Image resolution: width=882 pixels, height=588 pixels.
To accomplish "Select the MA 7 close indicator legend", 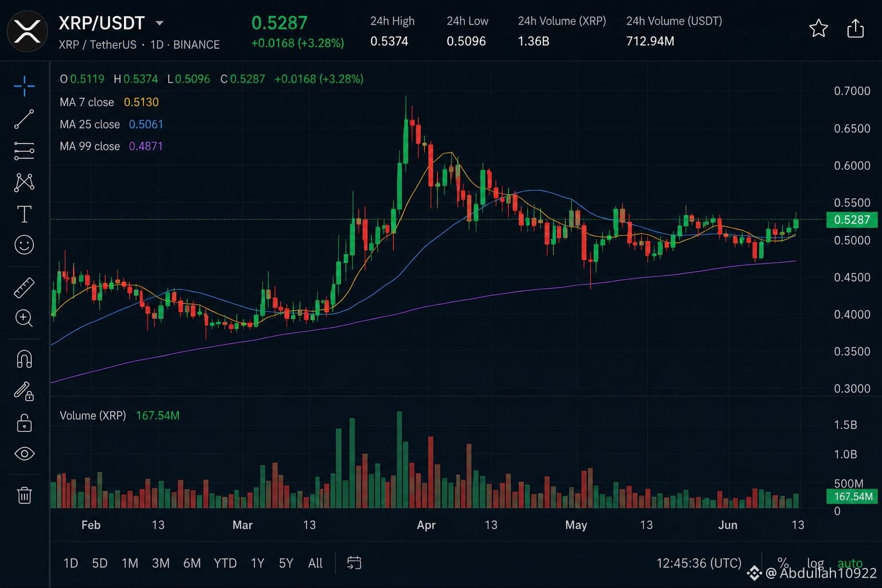I will [109, 102].
